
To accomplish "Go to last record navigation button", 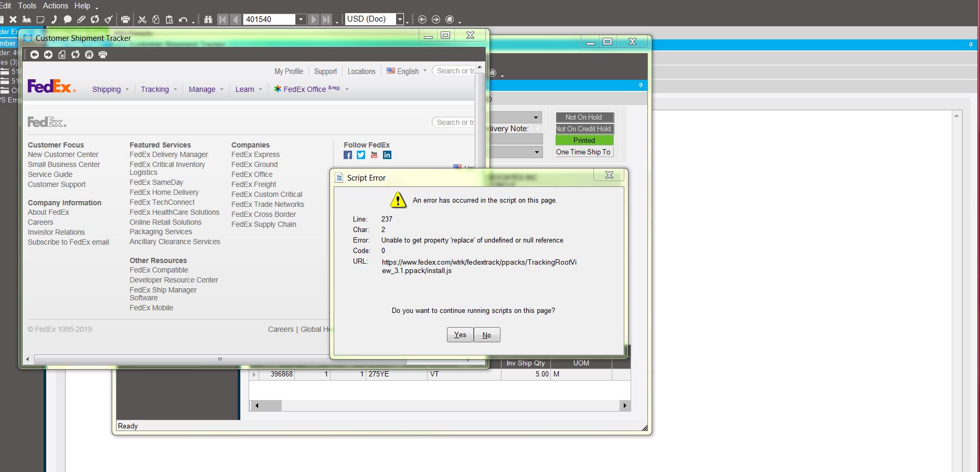I will point(326,19).
